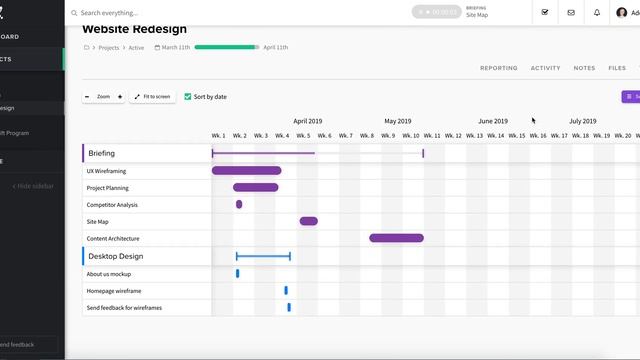The height and width of the screenshot is (360, 640).
Task: Open the Site Map task
Action: (x=98, y=222)
